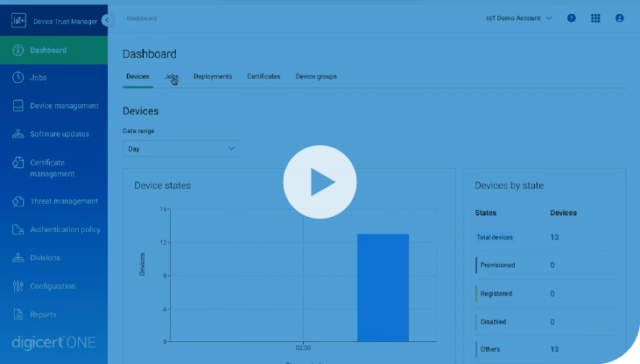Open the apps grid icon
Image resolution: width=640 pixels, height=364 pixels.
click(596, 17)
